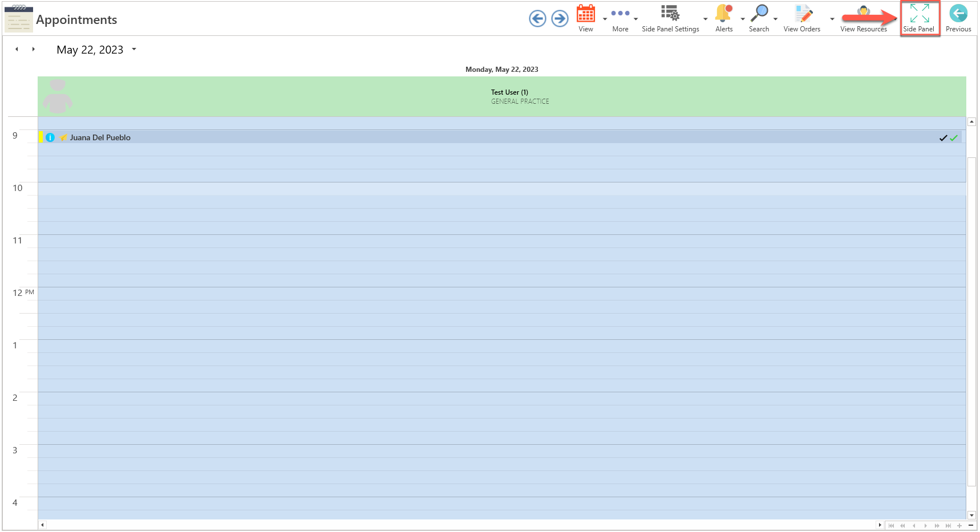
Task: Click the horizontal scrollbar left arrow
Action: click(x=42, y=525)
